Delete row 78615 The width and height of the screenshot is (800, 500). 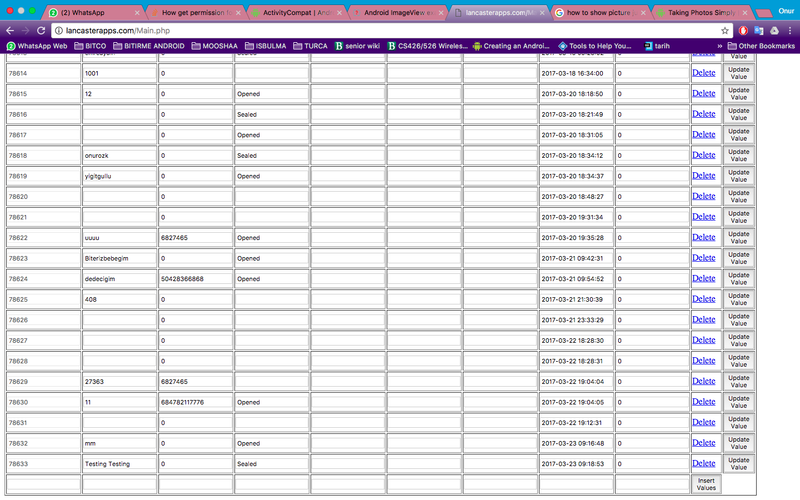coord(704,93)
